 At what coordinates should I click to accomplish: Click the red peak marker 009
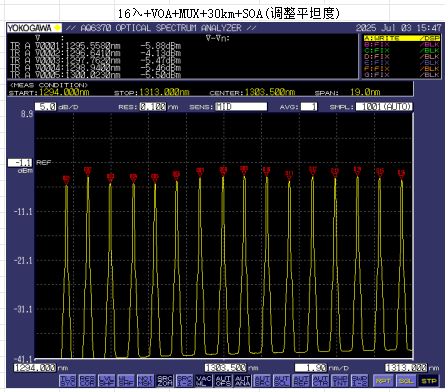[244, 170]
